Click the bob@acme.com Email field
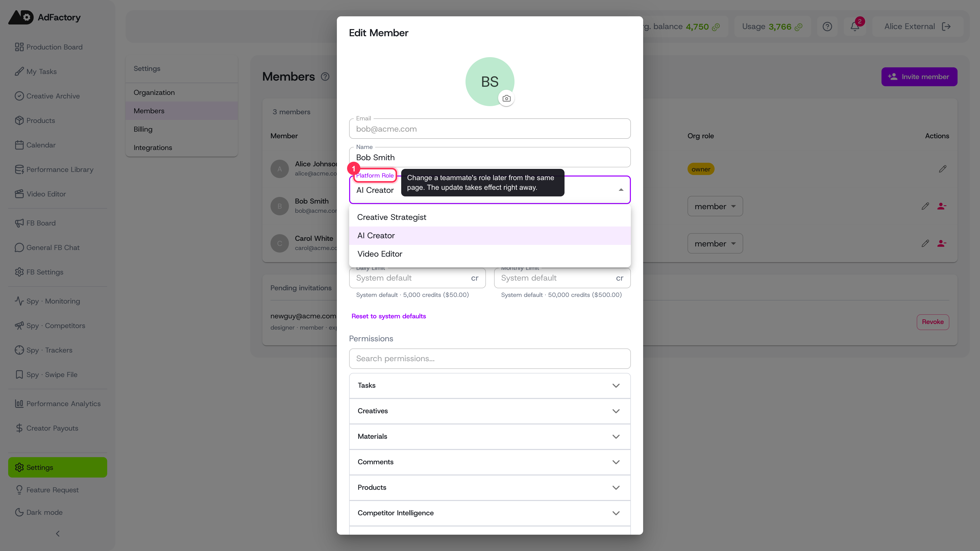The image size is (980, 551). coord(490,129)
